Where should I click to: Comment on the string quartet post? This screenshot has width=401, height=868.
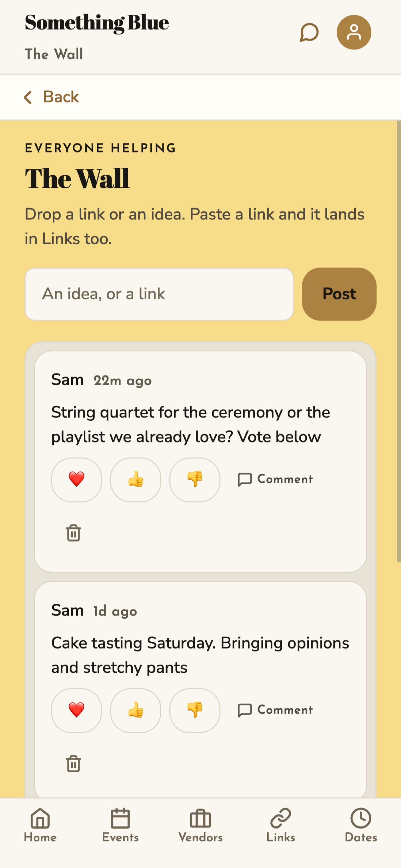point(275,479)
